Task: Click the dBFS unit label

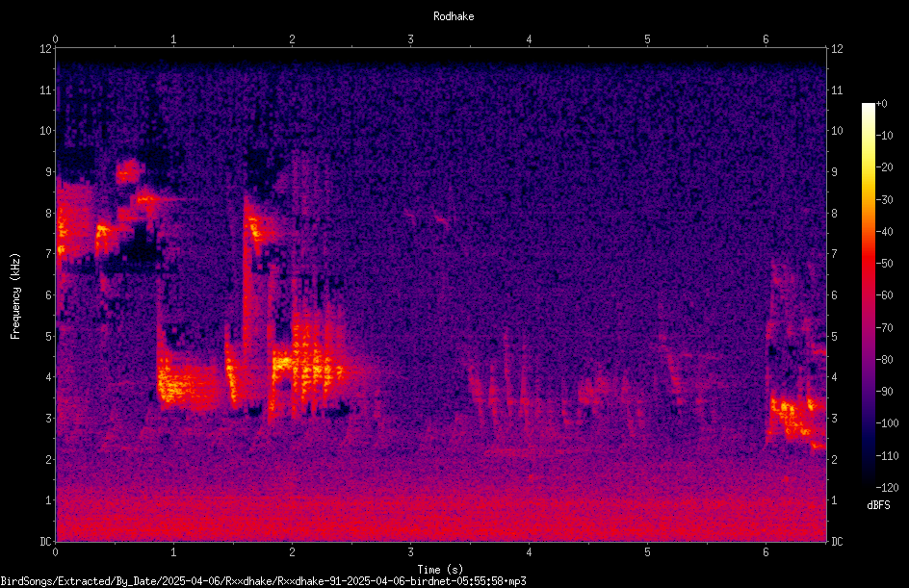Action: [878, 505]
